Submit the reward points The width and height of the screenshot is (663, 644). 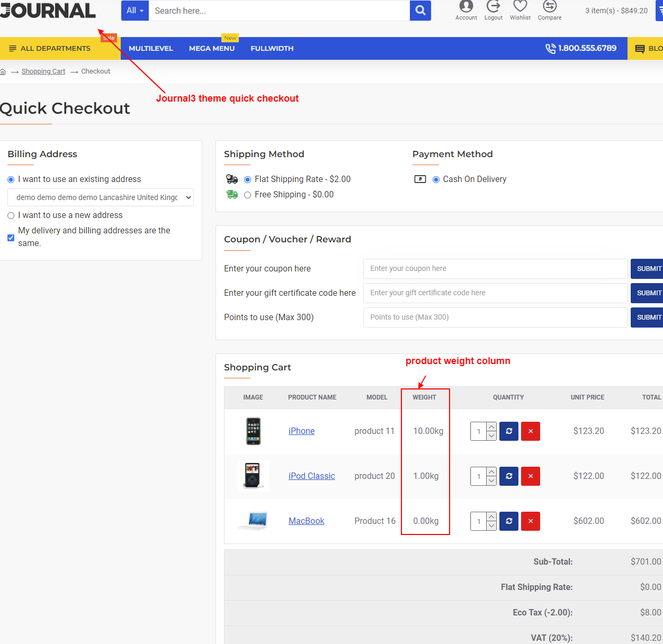tap(647, 318)
